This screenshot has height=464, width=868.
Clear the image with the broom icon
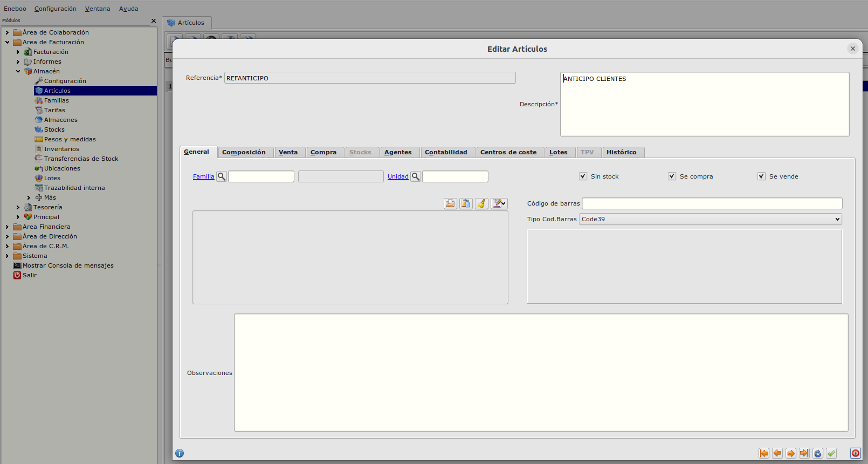[481, 203]
